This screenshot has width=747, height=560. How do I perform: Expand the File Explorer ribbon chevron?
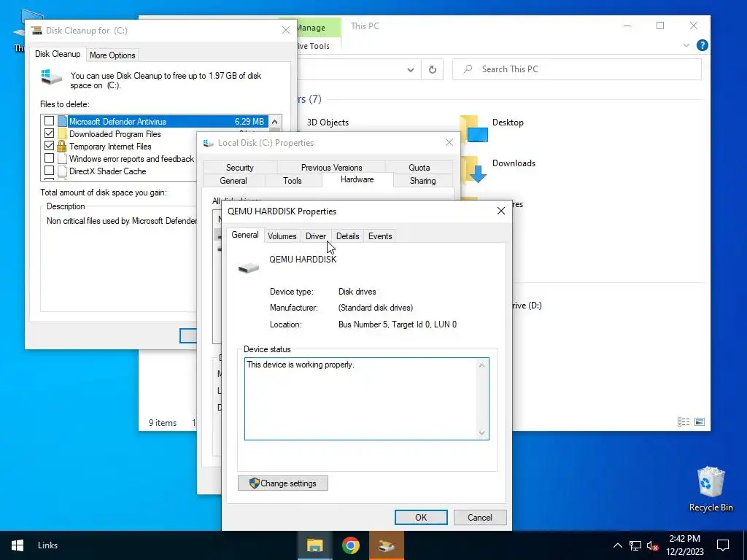click(686, 46)
